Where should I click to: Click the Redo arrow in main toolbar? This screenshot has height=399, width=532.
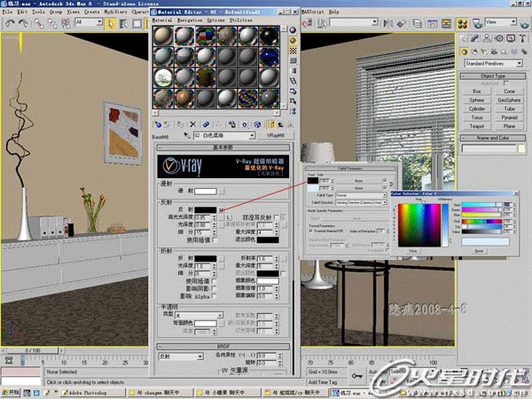pos(23,23)
